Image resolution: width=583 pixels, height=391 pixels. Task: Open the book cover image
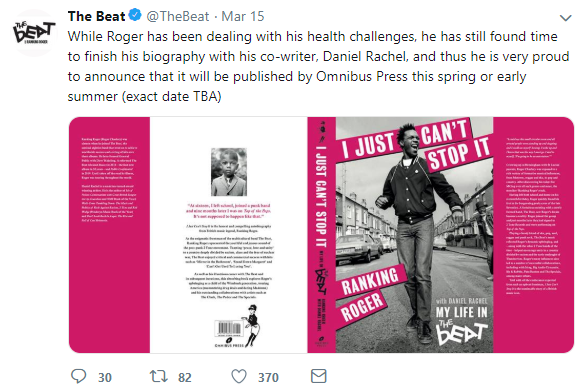[x=321, y=235]
